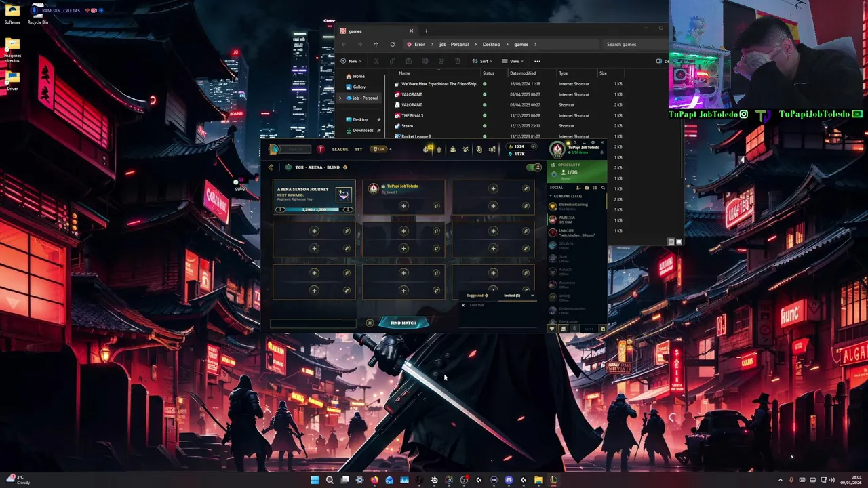Open the Recycle Bin desktop icon
The image size is (868, 488).
tap(38, 14)
